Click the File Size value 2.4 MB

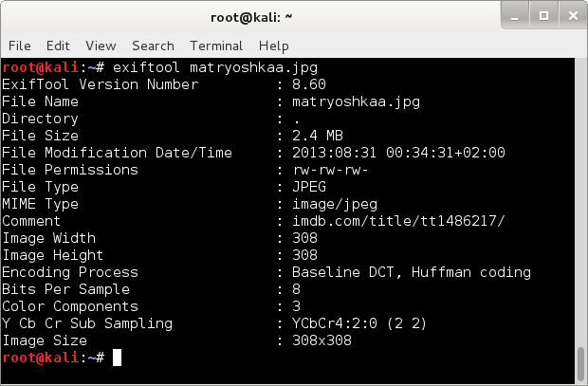pyautogui.click(x=318, y=136)
